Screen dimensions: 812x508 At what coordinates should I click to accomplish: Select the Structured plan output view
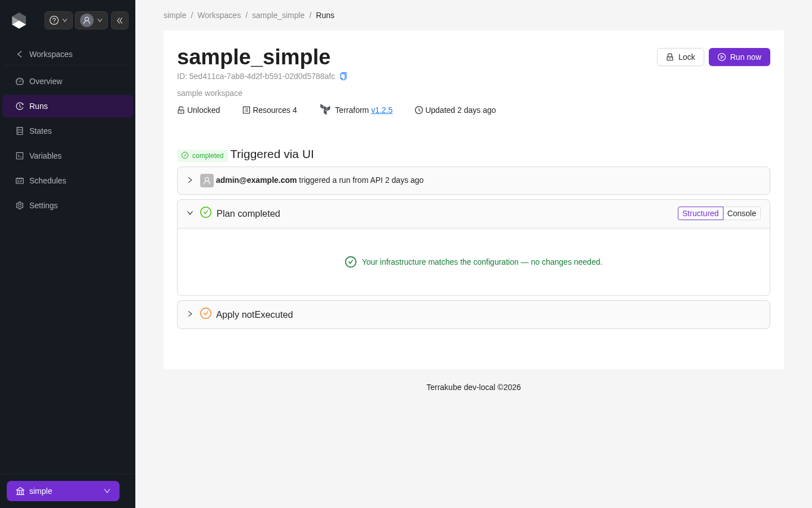click(700, 213)
